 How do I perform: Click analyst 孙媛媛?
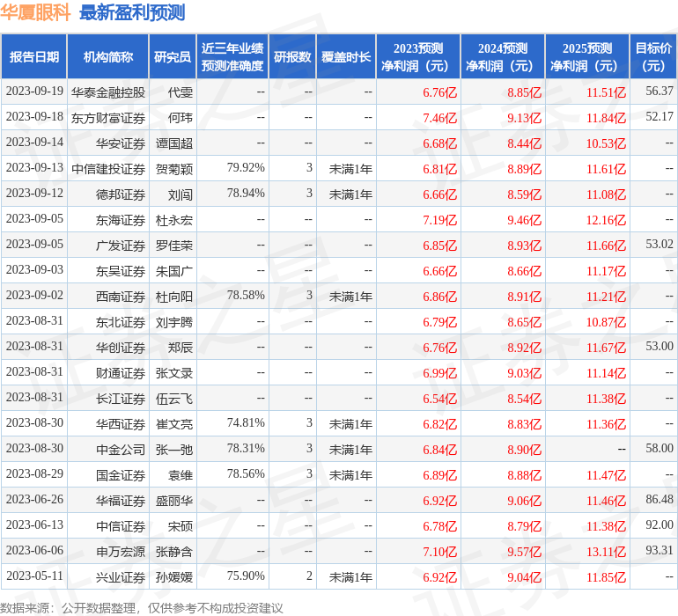pyautogui.click(x=174, y=576)
